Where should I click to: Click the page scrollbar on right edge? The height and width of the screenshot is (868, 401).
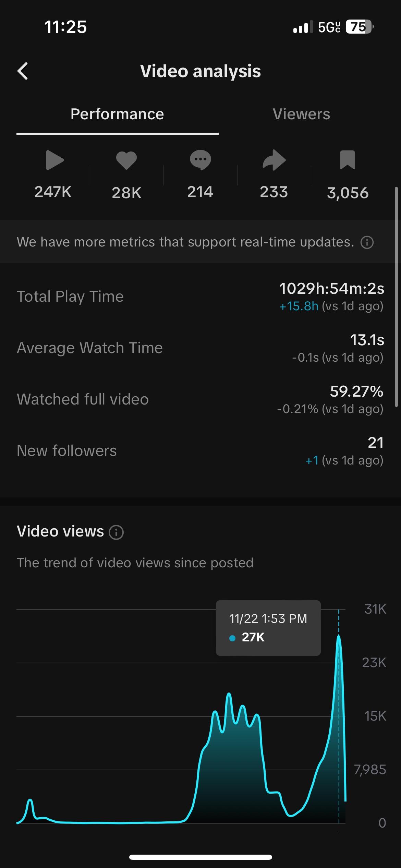(396, 297)
